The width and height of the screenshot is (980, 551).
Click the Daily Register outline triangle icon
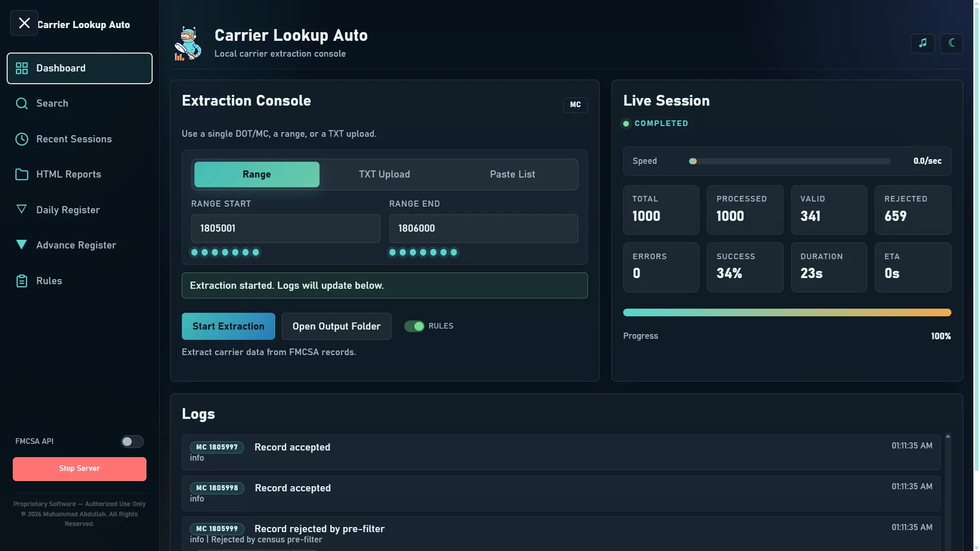coord(22,209)
